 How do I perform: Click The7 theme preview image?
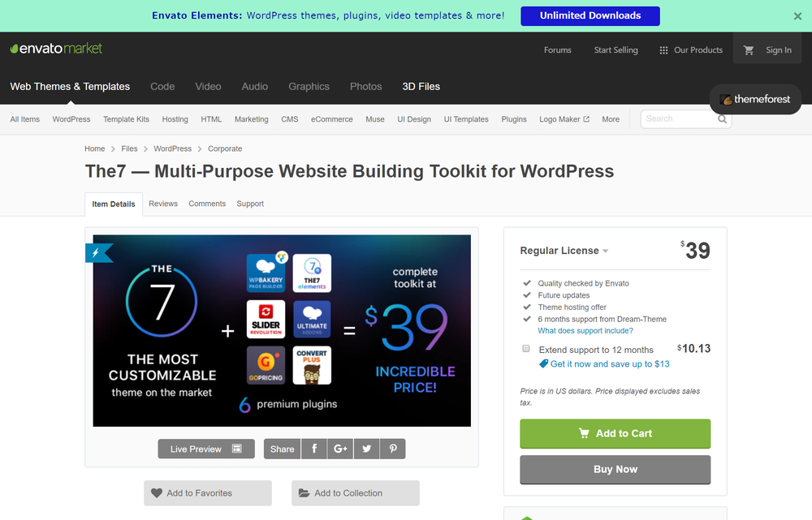[282, 331]
